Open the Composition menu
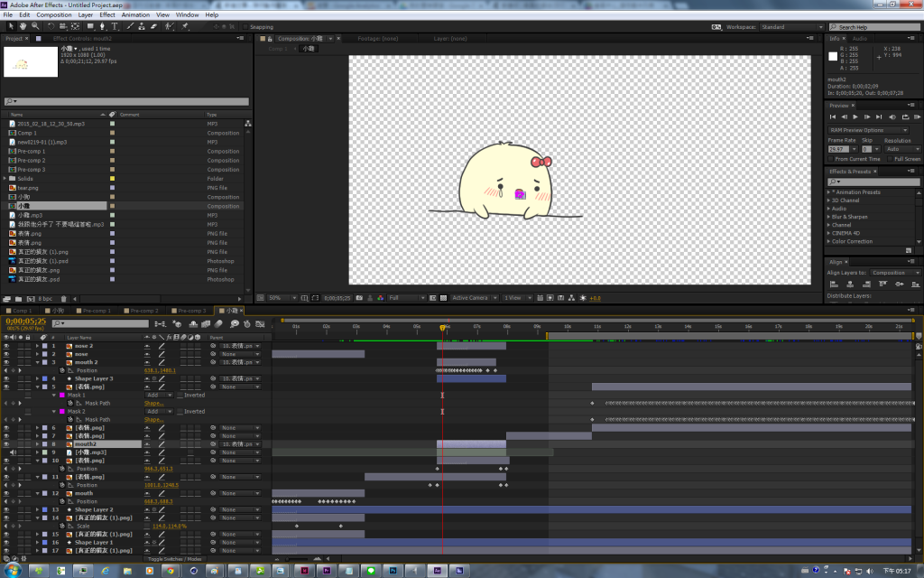 coord(54,15)
